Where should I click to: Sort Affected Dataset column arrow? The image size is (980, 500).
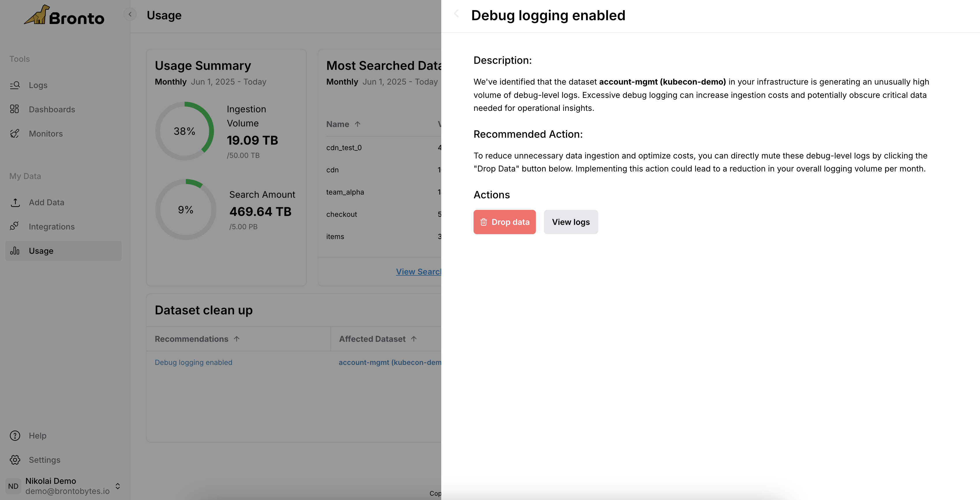click(x=414, y=339)
